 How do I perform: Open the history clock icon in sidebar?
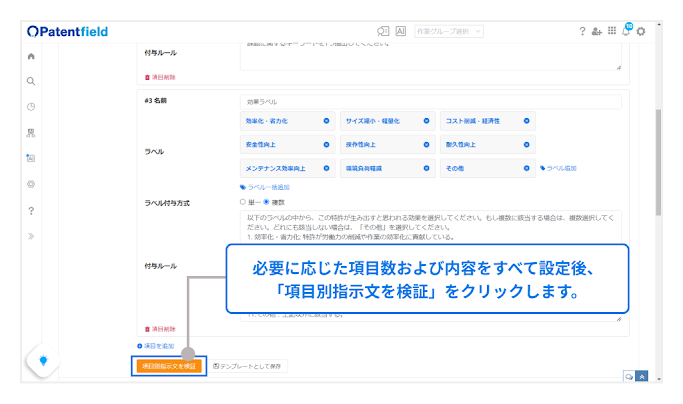pos(31,107)
